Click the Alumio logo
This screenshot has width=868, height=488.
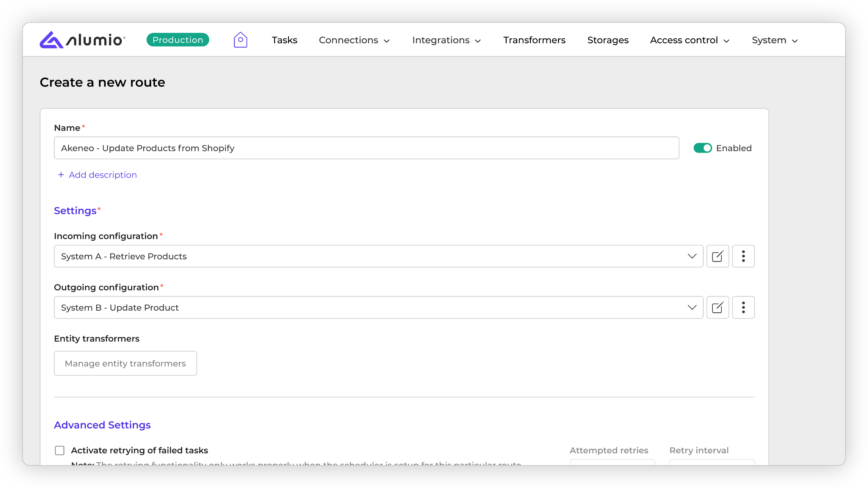[83, 40]
